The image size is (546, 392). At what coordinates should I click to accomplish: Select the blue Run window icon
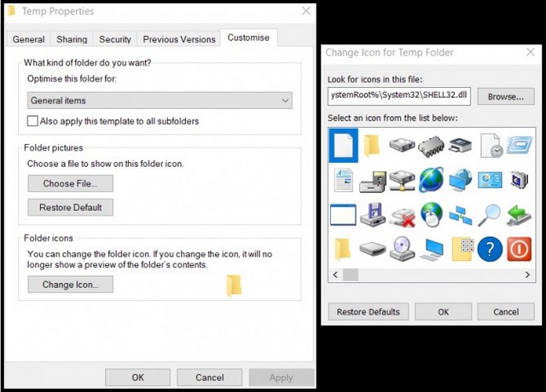(520, 145)
